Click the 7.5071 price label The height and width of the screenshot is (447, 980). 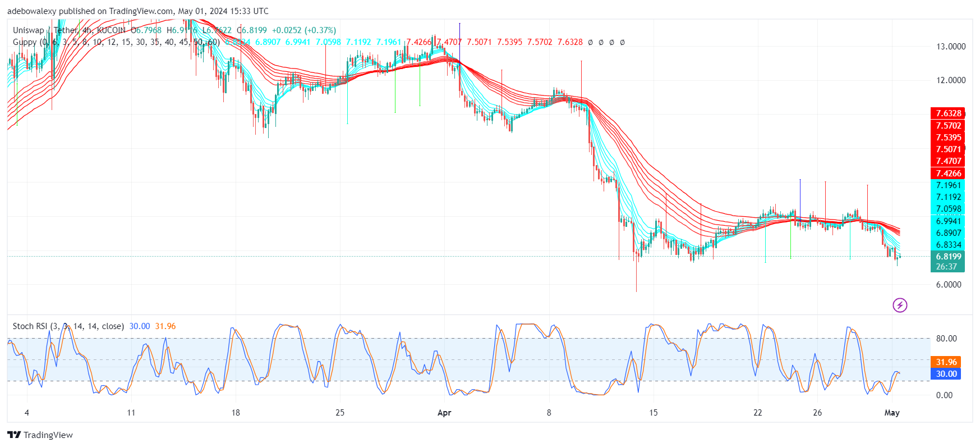pyautogui.click(x=947, y=149)
